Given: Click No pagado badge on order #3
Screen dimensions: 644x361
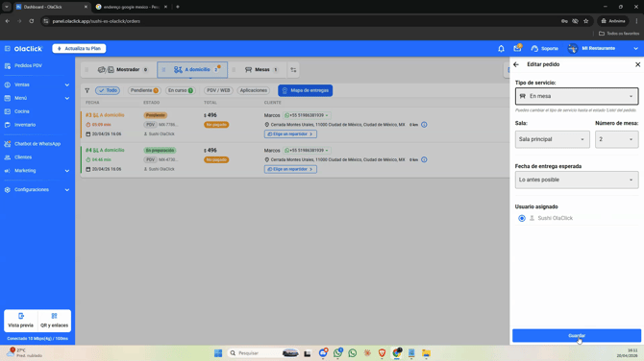Looking at the screenshot, I should (x=216, y=125).
